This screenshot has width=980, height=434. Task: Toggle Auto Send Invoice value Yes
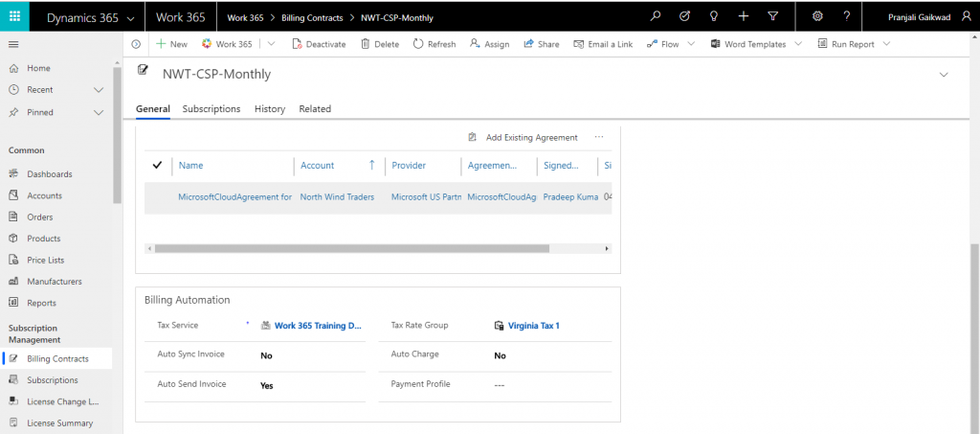267,386
